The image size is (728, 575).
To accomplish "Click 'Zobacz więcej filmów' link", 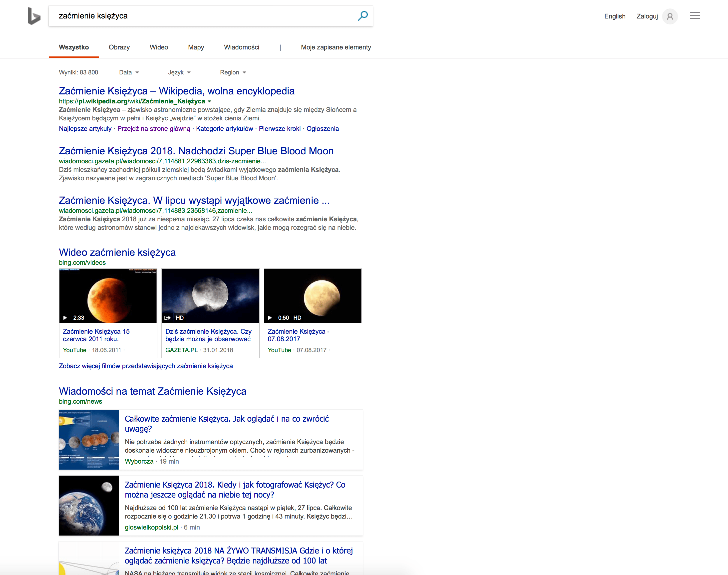I will tap(146, 366).
